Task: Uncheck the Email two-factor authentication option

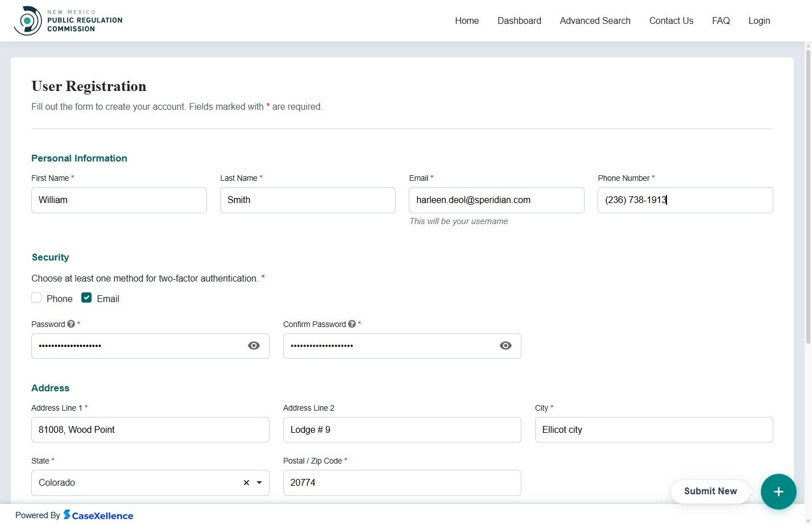Action: 86,297
